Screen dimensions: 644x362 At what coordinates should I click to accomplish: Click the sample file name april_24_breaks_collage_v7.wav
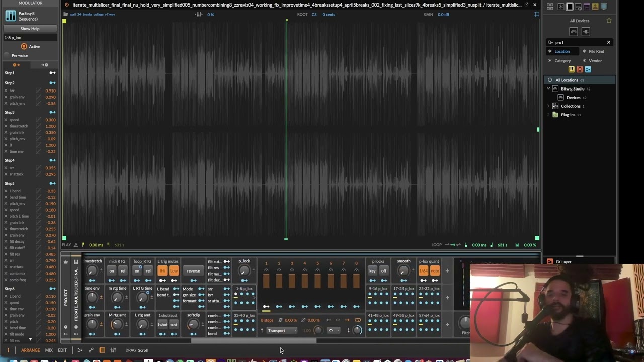point(92,14)
